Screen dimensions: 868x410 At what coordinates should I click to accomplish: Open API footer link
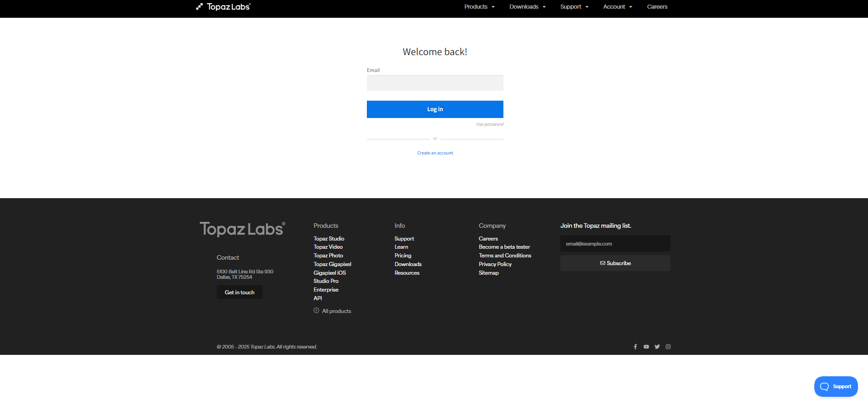(318, 298)
